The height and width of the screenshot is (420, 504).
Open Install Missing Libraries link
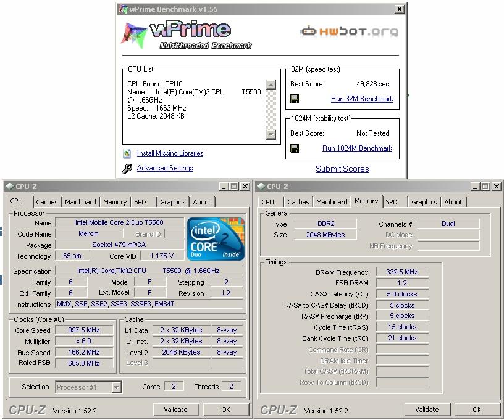click(170, 153)
